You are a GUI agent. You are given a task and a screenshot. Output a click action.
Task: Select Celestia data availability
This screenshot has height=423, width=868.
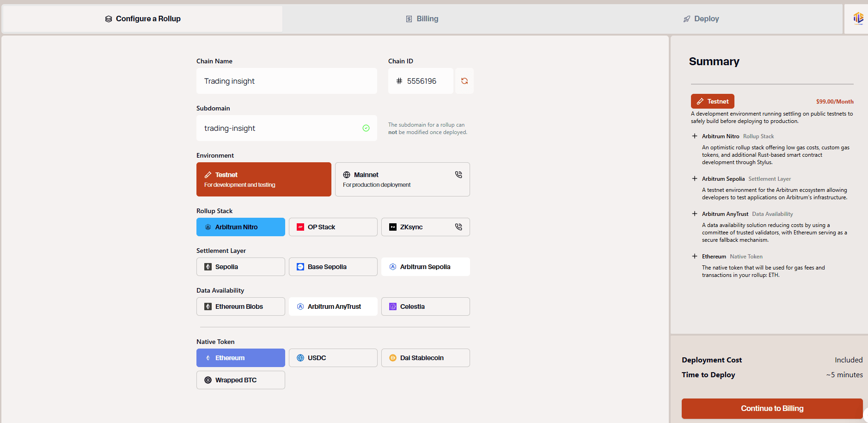(x=426, y=307)
